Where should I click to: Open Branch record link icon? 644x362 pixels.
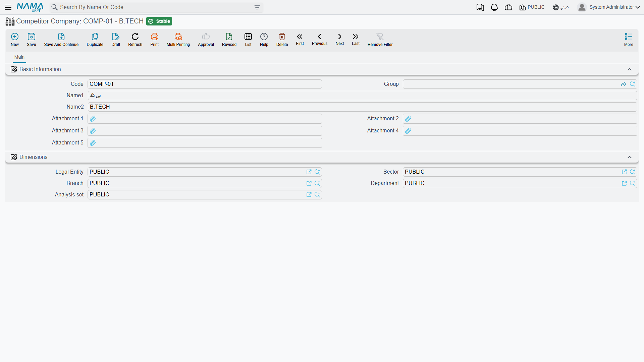309,183
